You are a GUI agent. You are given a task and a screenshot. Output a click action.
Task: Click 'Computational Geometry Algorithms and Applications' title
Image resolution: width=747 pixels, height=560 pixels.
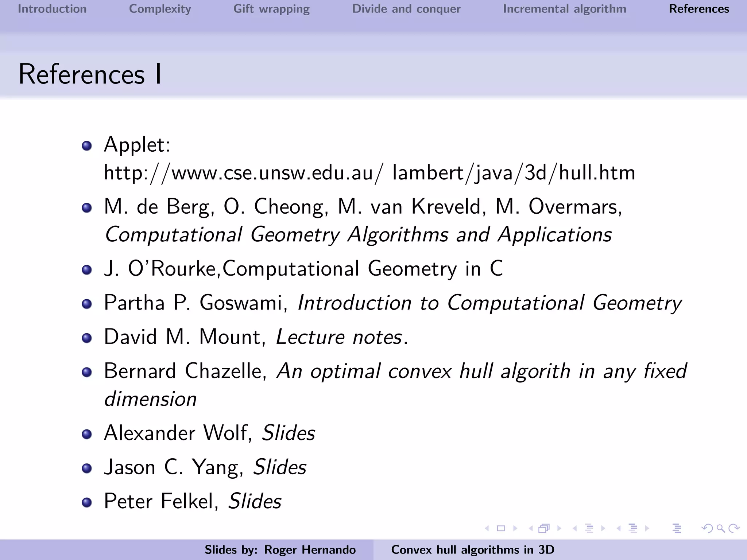(x=358, y=234)
